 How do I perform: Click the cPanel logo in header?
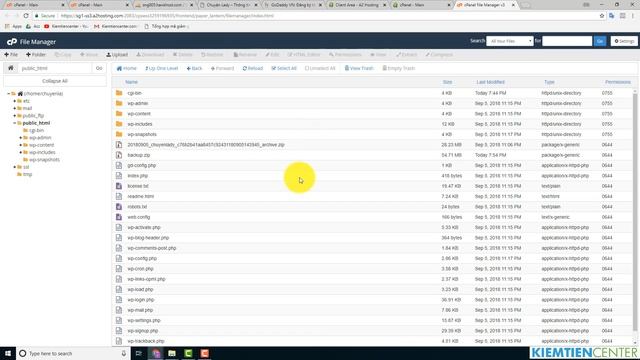click(x=11, y=42)
